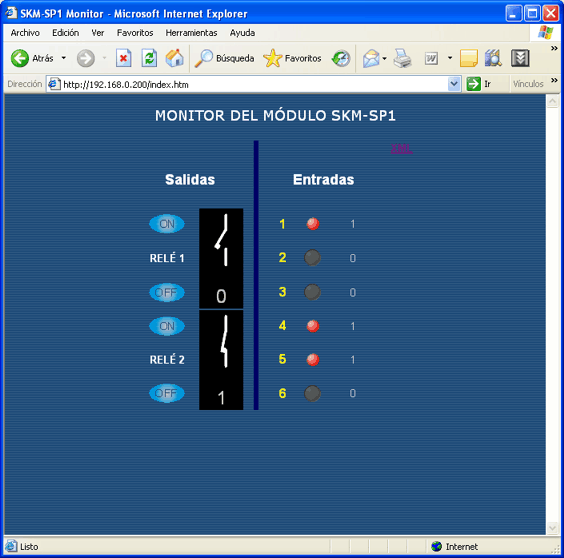Click the dark LED of input 3

pos(312,292)
